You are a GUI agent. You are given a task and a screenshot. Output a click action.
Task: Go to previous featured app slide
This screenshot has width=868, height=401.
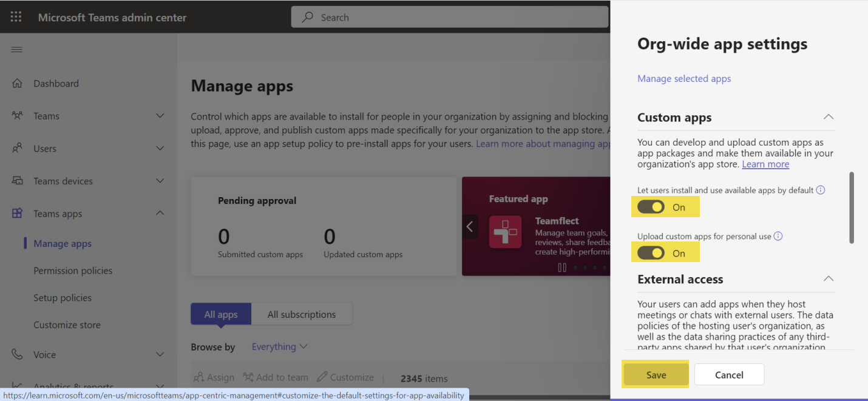(470, 227)
